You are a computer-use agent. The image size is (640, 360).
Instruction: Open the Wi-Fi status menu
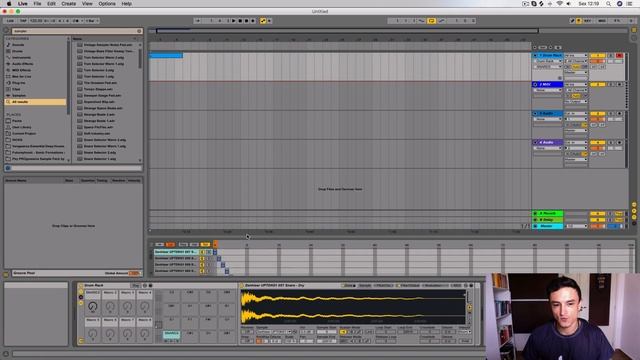[x=559, y=4]
